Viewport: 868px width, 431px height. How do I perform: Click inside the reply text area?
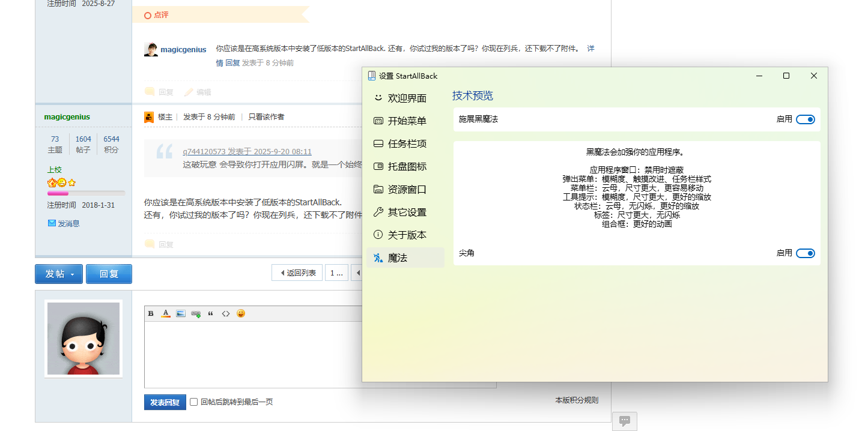click(320, 354)
